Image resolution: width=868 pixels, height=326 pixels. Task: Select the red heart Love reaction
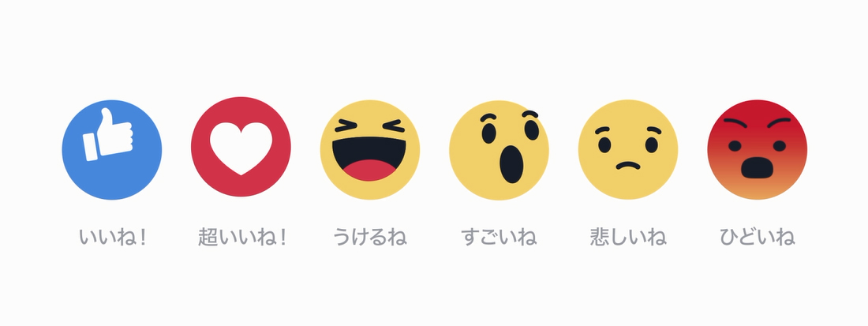[241, 147]
